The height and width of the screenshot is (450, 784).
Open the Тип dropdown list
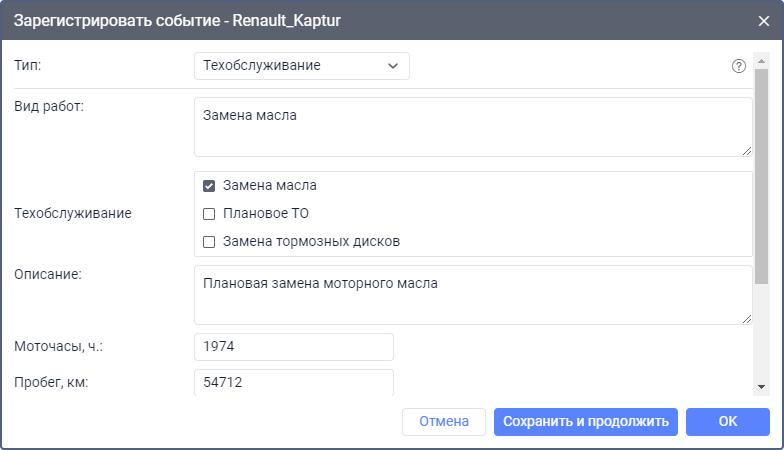click(x=301, y=66)
